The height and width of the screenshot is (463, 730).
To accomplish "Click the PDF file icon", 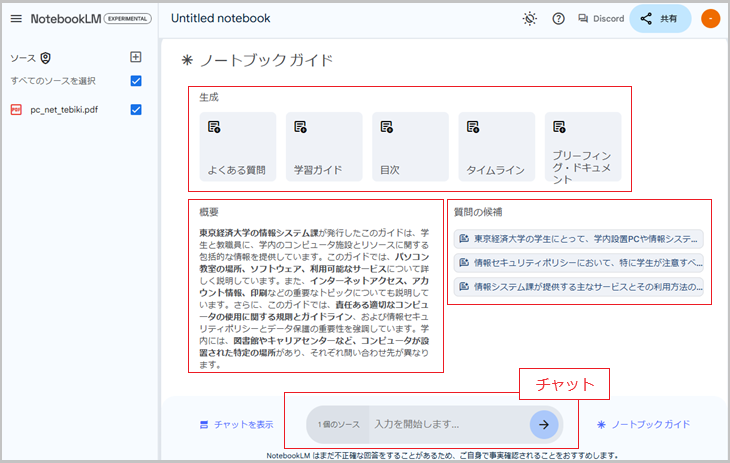I will coord(16,109).
